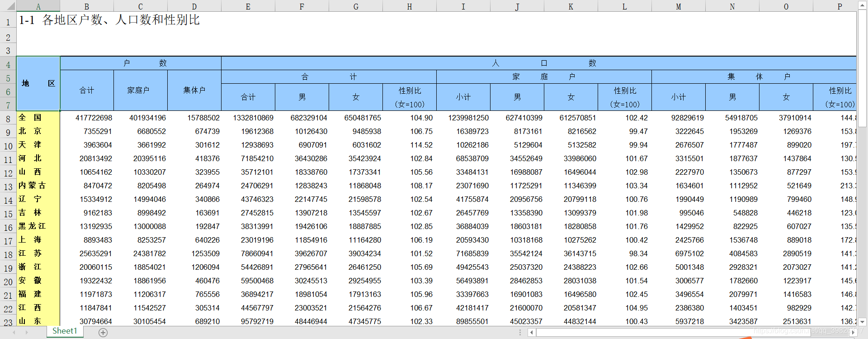Click the sheet tab bar splitter dots
The height and width of the screenshot is (339, 868).
click(x=520, y=333)
